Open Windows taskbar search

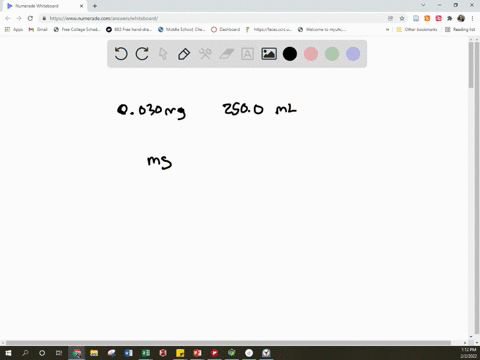pyautogui.click(x=25, y=353)
